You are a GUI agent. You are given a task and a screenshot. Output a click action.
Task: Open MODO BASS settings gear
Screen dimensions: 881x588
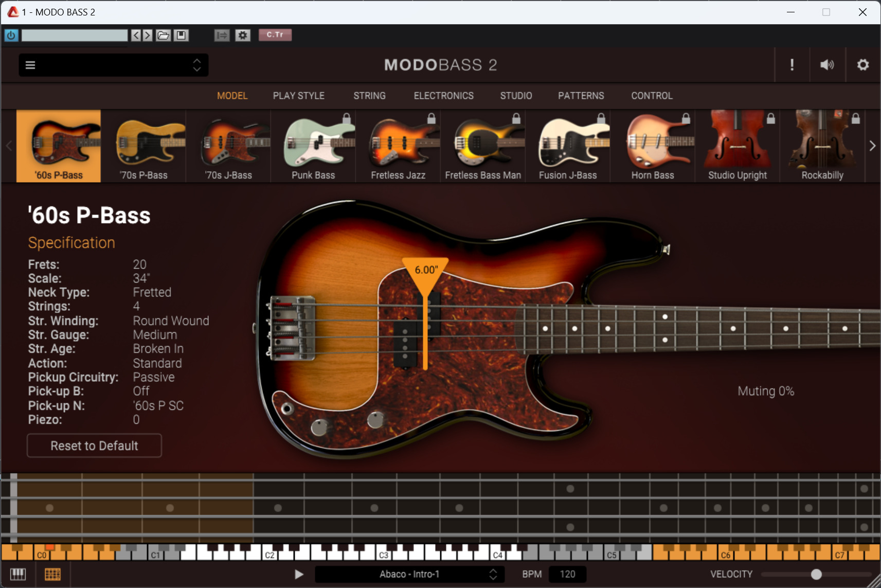[863, 65]
